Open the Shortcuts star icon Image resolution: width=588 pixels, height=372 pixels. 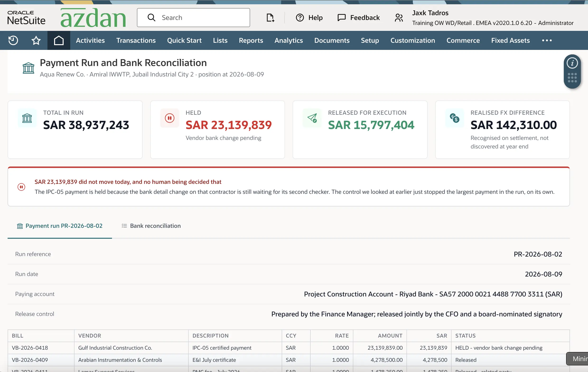point(36,40)
